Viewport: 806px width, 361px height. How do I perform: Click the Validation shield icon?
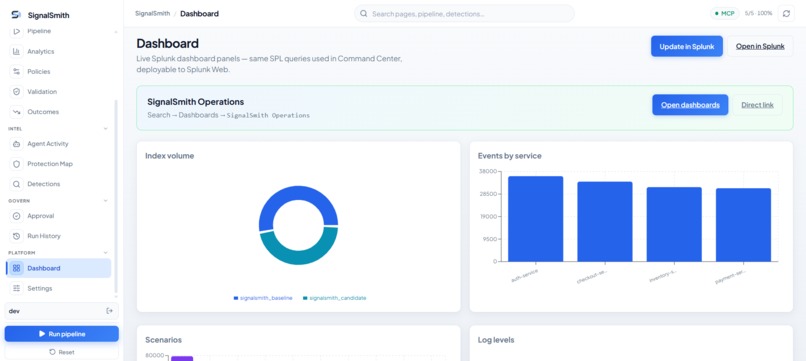point(16,92)
